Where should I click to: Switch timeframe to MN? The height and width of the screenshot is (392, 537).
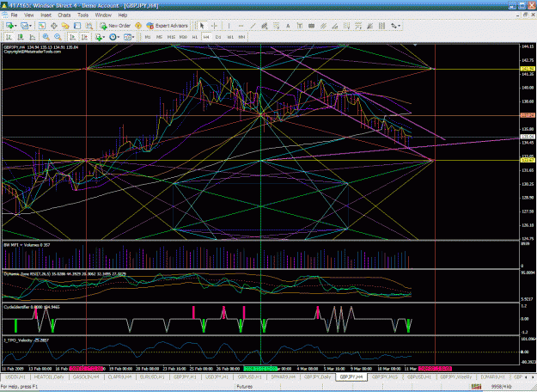241,37
